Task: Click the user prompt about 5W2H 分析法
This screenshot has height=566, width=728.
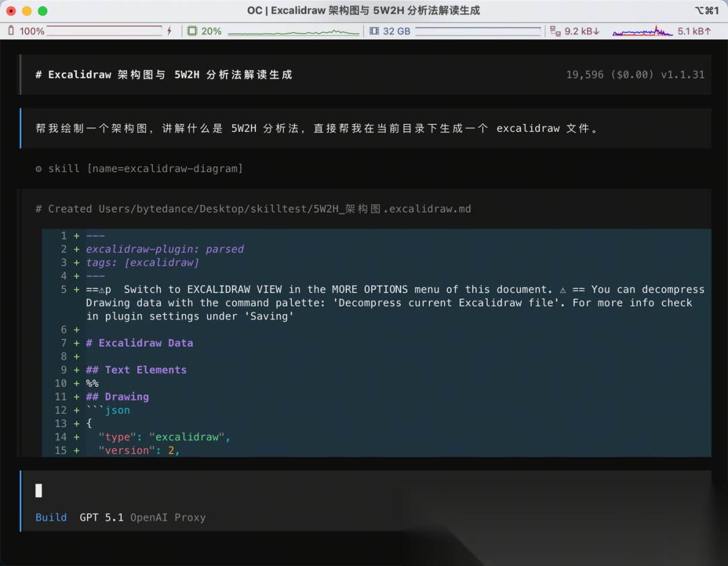Action: (x=317, y=129)
